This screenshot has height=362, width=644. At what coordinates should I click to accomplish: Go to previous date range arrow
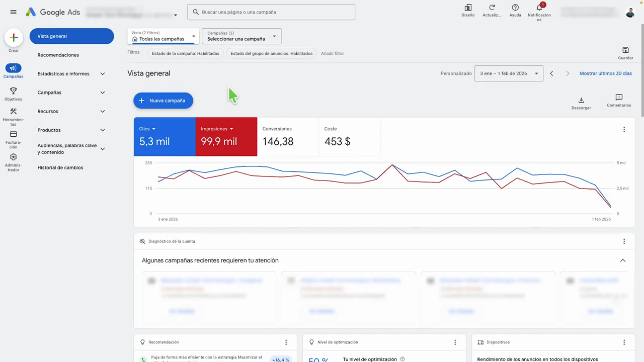tap(551, 73)
